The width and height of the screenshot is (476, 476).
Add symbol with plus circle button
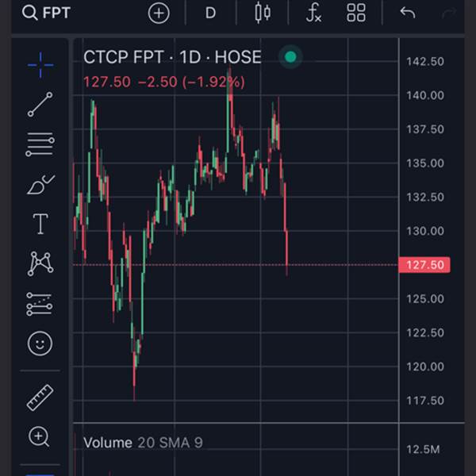(159, 13)
